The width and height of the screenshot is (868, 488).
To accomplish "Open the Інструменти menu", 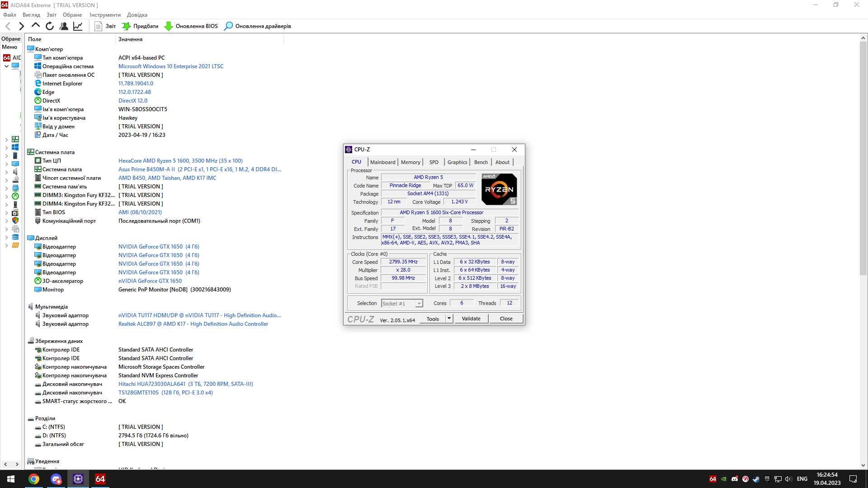I will click(x=105, y=15).
